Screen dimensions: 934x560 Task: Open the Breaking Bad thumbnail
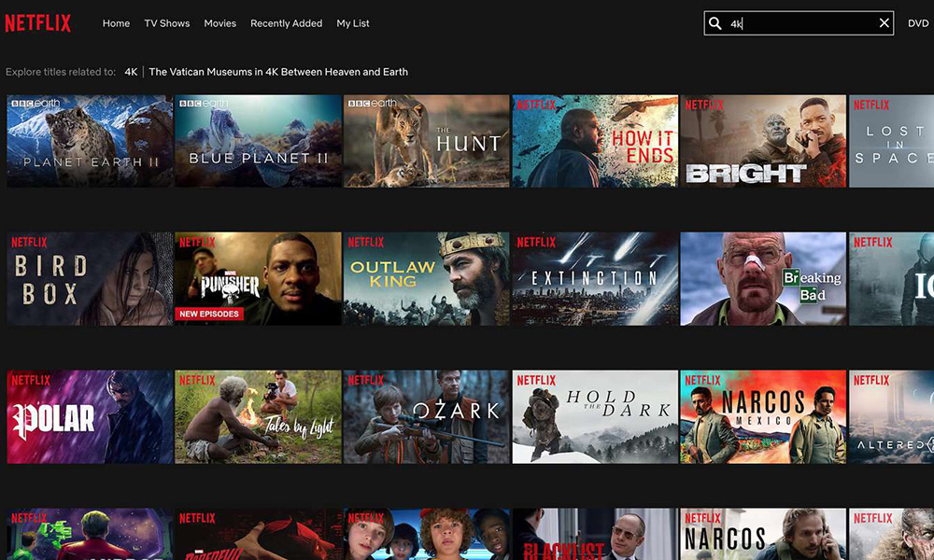point(763,278)
